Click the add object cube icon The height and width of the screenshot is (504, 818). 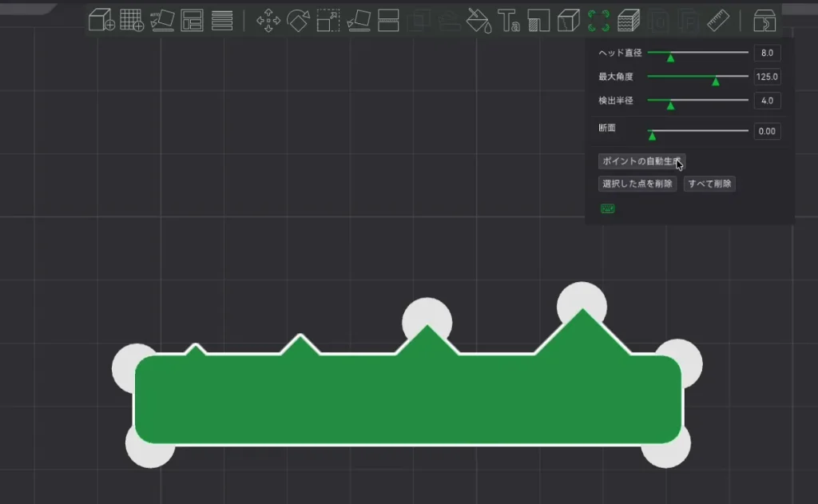101,21
